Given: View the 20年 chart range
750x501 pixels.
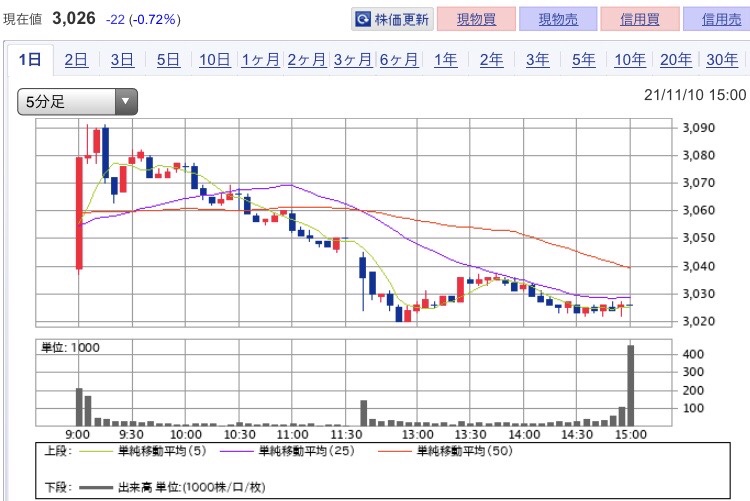Looking at the screenshot, I should pyautogui.click(x=676, y=60).
